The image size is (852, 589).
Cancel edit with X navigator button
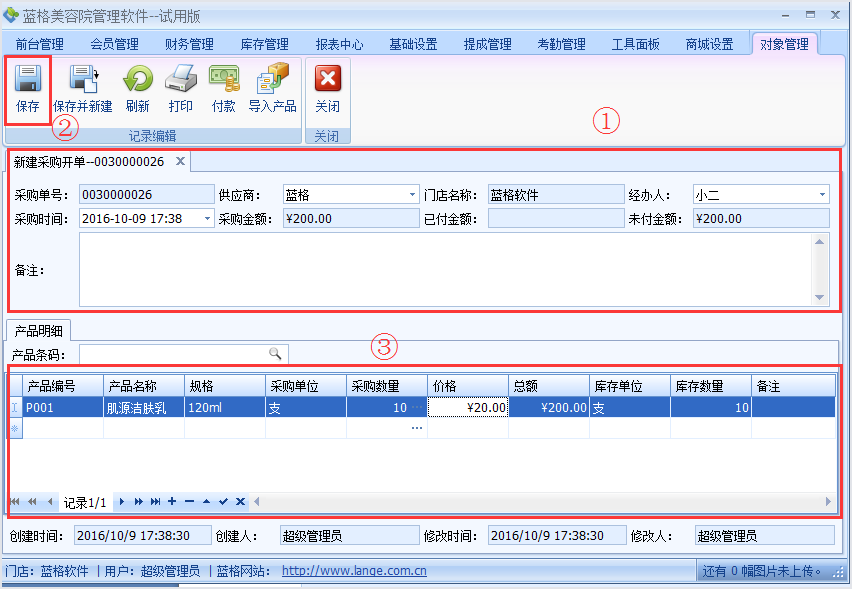(x=240, y=502)
